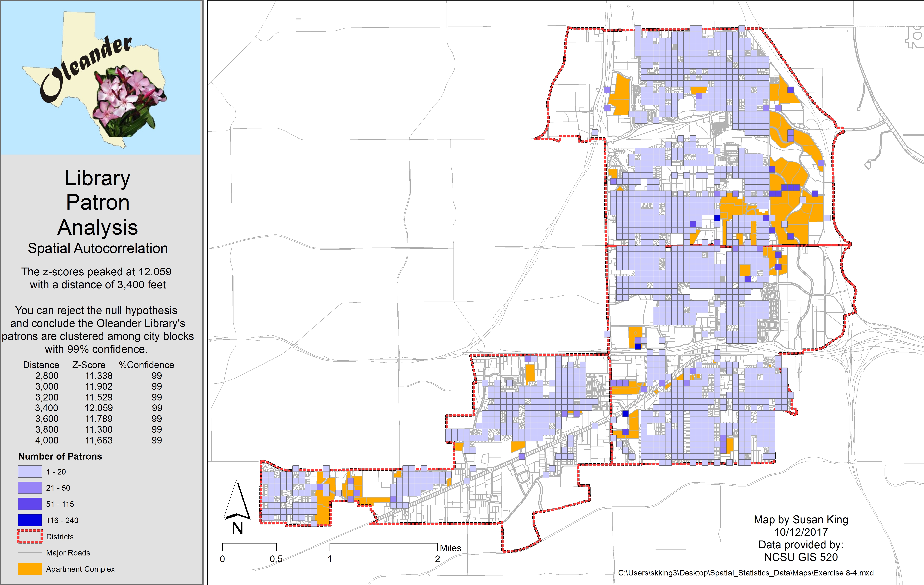Click the 116 - 240 patrons legend swatch

pos(30,520)
